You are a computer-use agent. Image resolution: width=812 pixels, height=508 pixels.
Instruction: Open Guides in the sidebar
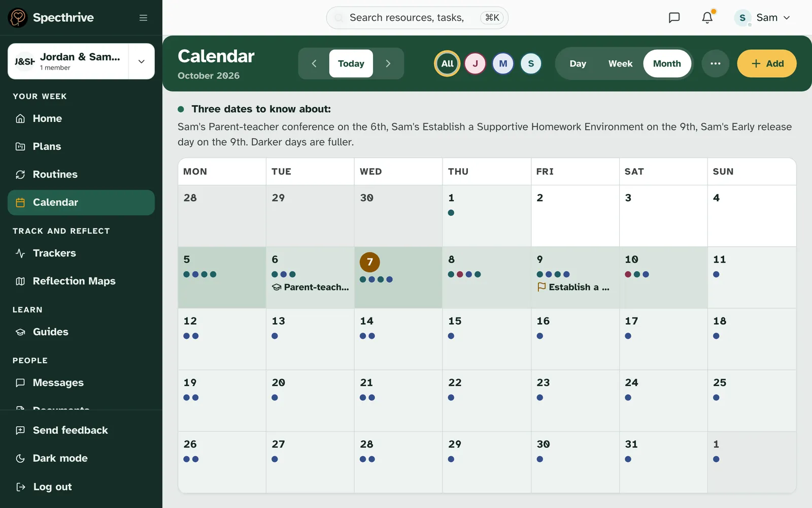coord(81,332)
